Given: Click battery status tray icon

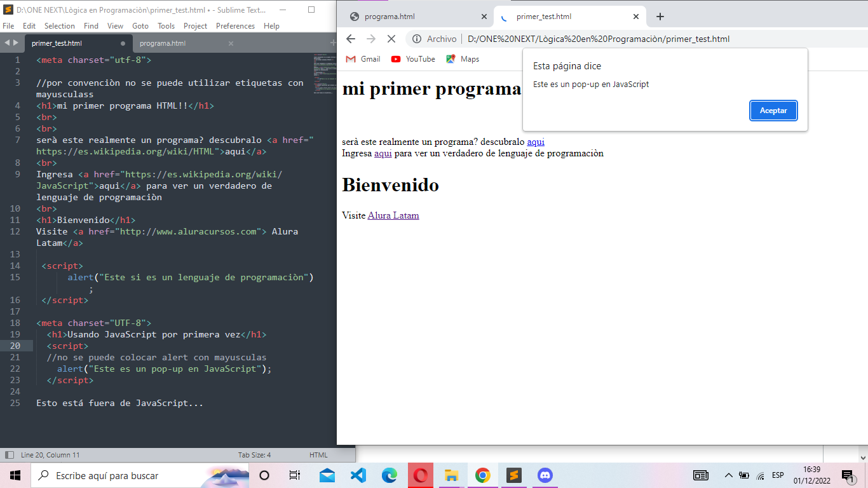Looking at the screenshot, I should 744,475.
